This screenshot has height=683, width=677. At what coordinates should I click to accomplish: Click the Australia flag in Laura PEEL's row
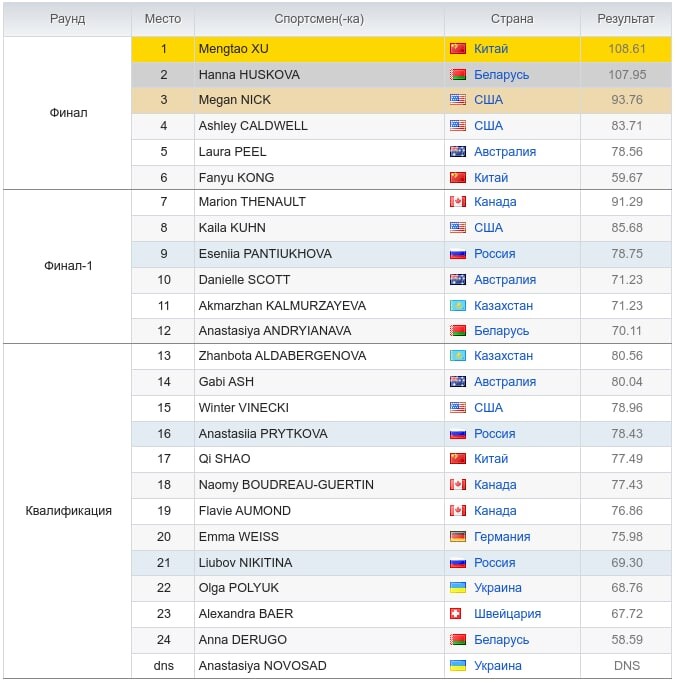[458, 152]
